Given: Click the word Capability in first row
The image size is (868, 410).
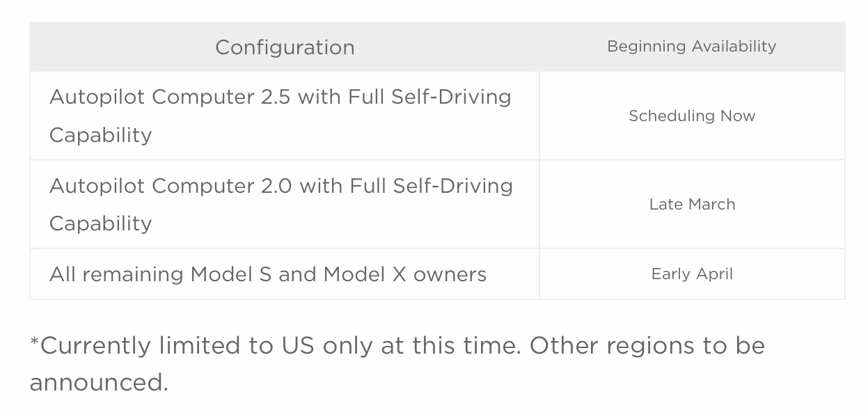Looking at the screenshot, I should (x=100, y=135).
